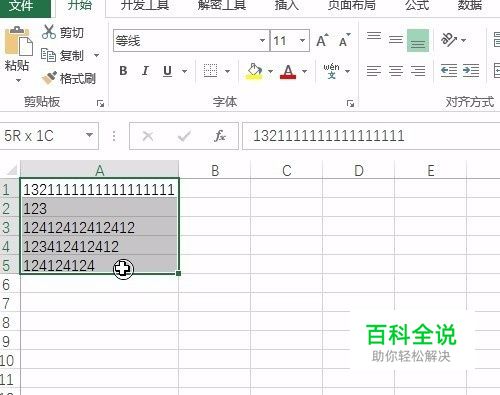Open the clipboard pane dialog launcher
Image resolution: width=500 pixels, height=395 pixels.
click(100, 104)
